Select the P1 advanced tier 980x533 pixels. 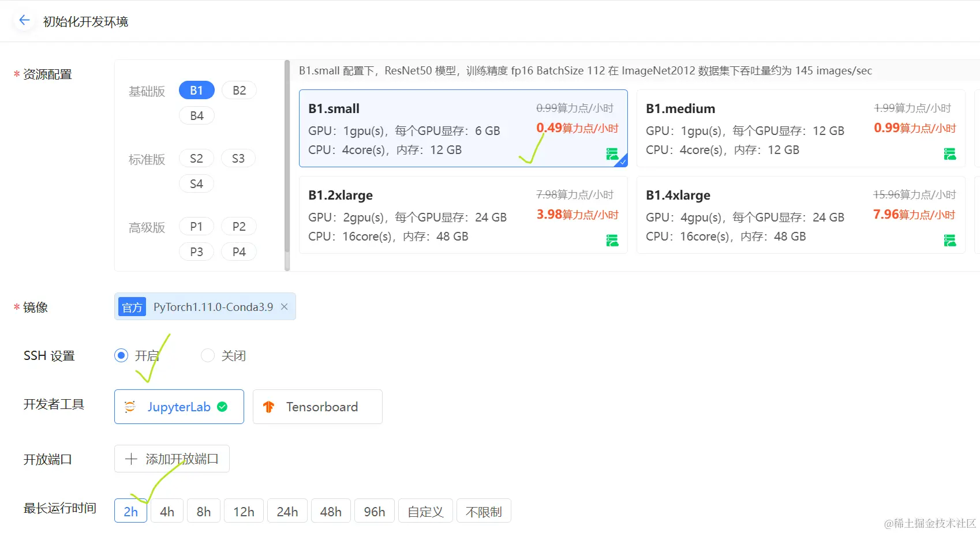pyautogui.click(x=196, y=226)
